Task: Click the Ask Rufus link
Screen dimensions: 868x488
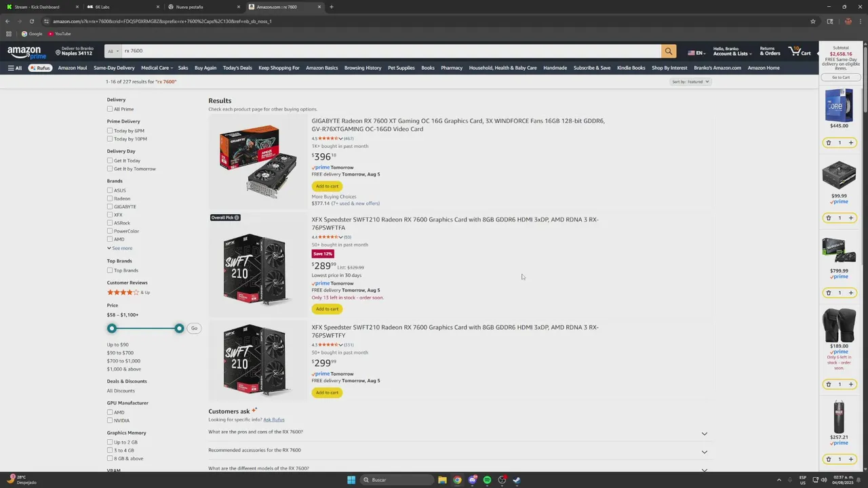Action: 274,420
